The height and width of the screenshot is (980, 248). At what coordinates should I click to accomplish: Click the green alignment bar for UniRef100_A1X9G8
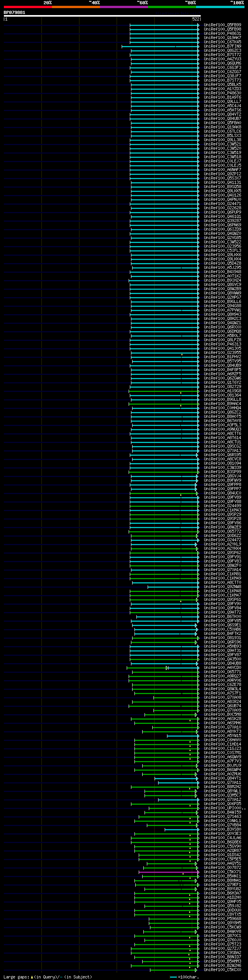coord(164,391)
